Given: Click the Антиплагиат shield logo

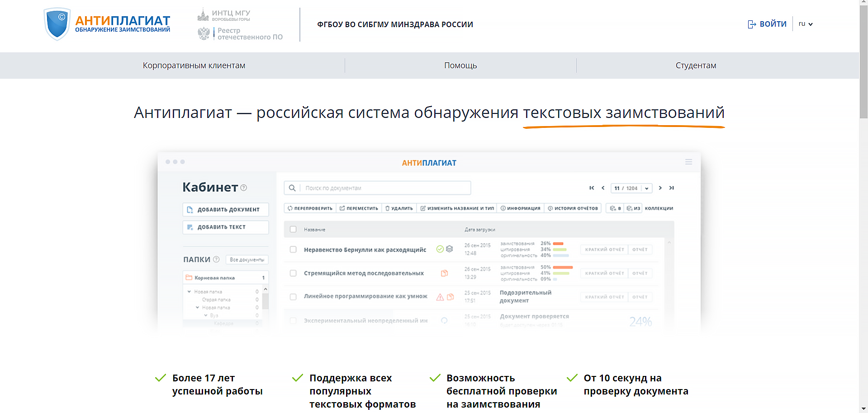Looking at the screenshot, I should [57, 24].
